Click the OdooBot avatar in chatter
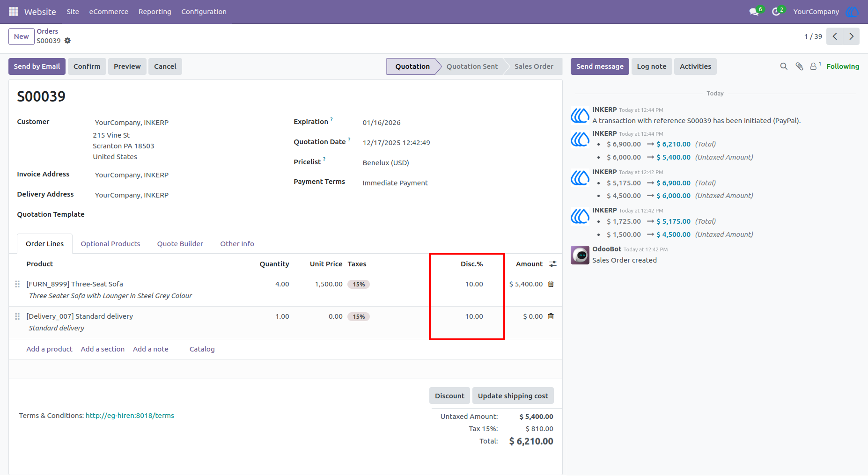The width and height of the screenshot is (868, 476). [x=580, y=255]
